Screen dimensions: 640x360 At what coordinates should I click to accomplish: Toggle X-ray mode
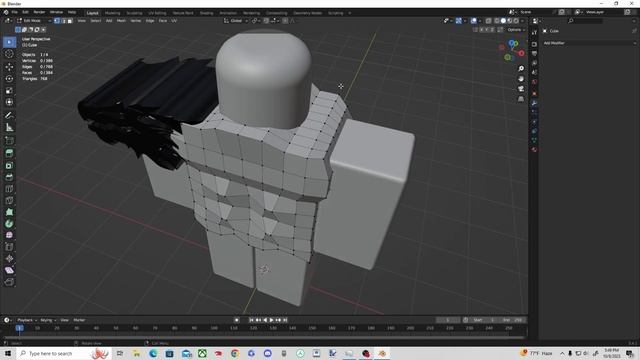(x=488, y=21)
